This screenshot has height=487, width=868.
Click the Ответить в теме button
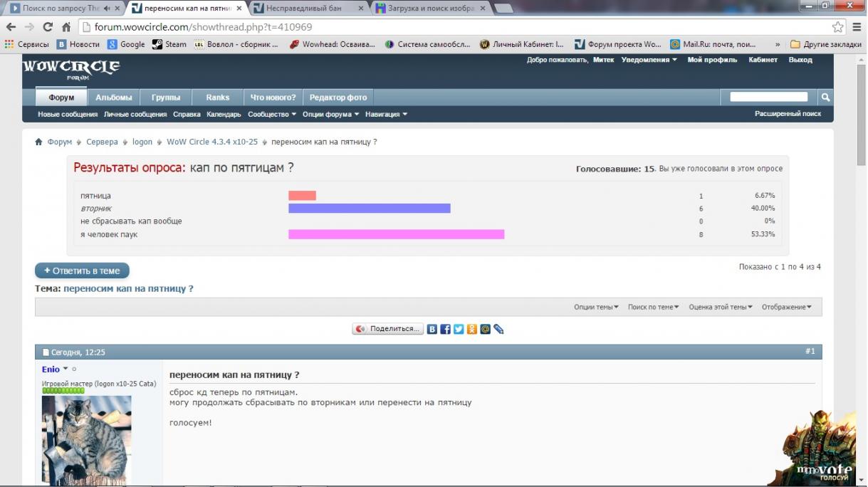coord(82,271)
